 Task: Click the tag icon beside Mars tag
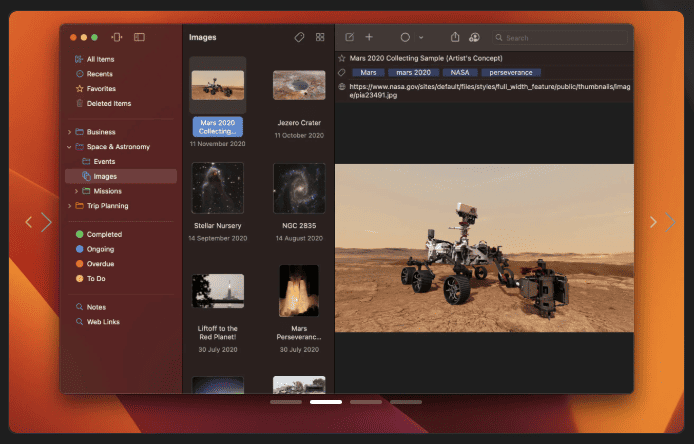(x=342, y=72)
